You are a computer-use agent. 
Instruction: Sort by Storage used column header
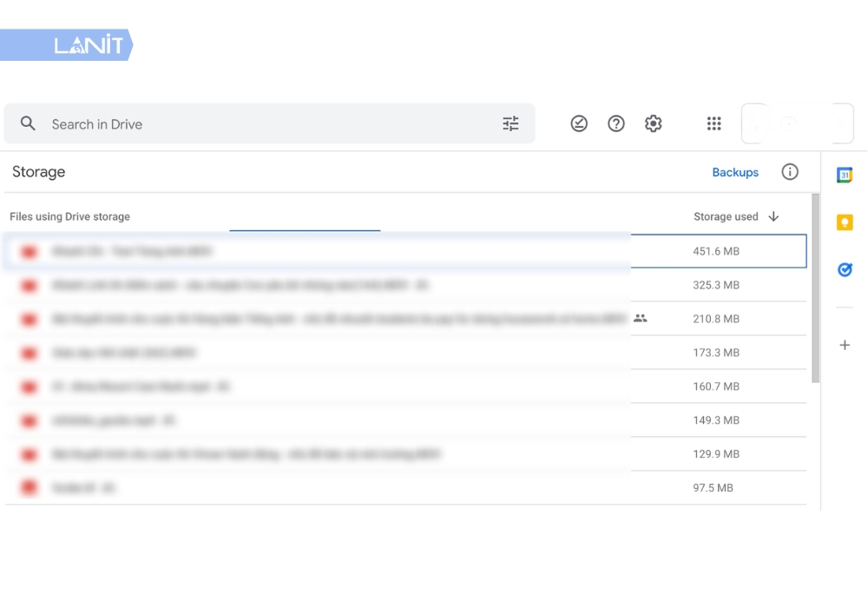(726, 216)
